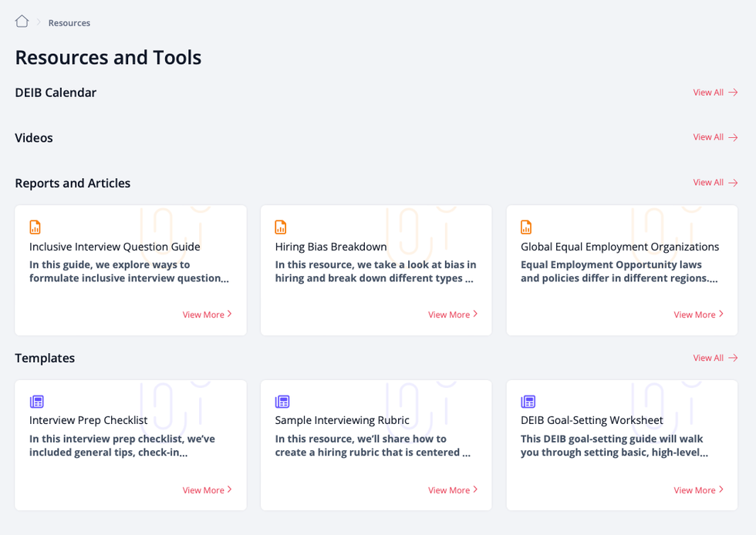The height and width of the screenshot is (535, 756).
Task: View all DEIB Calendar items
Action: click(714, 93)
